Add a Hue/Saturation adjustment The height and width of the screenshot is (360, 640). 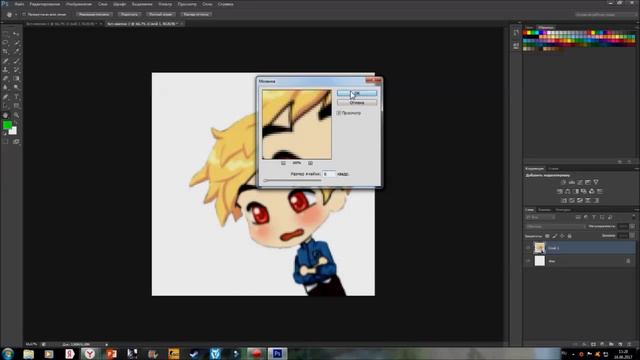[x=560, y=191]
